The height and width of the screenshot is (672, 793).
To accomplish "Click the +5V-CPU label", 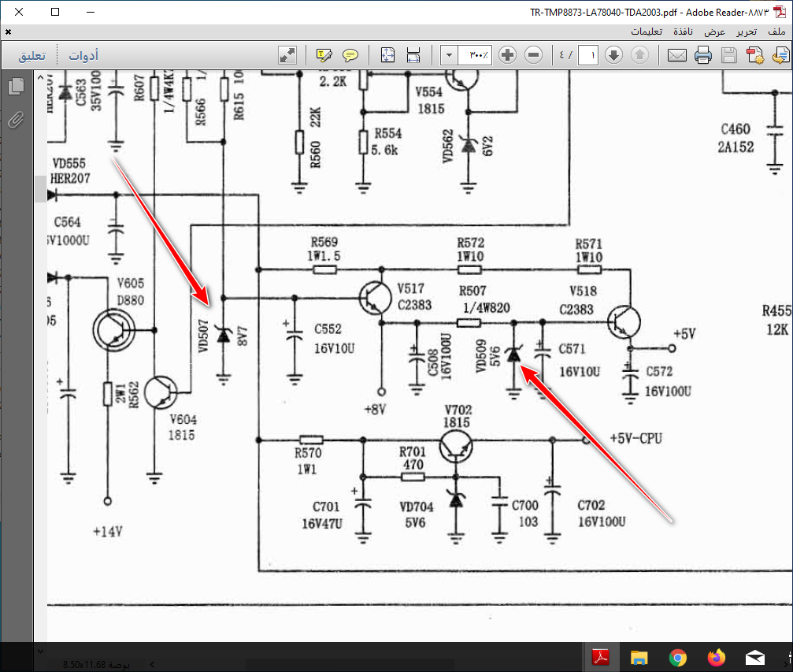I will (636, 438).
